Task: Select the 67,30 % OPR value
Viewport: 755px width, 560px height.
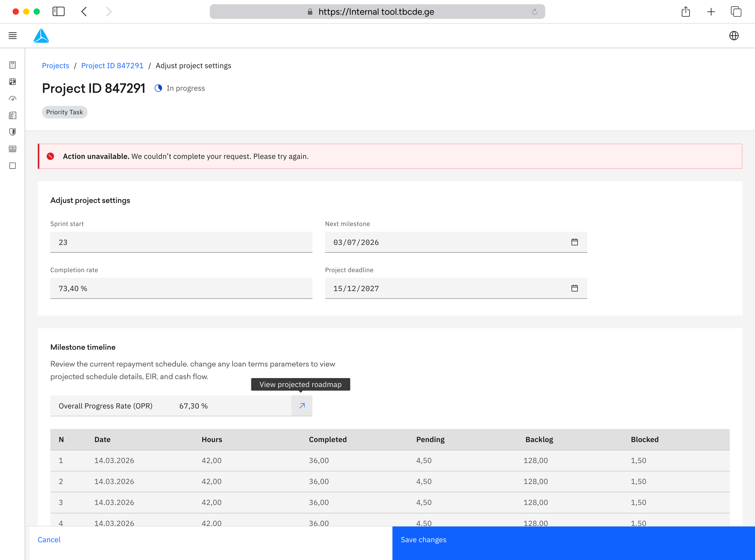Action: [193, 406]
